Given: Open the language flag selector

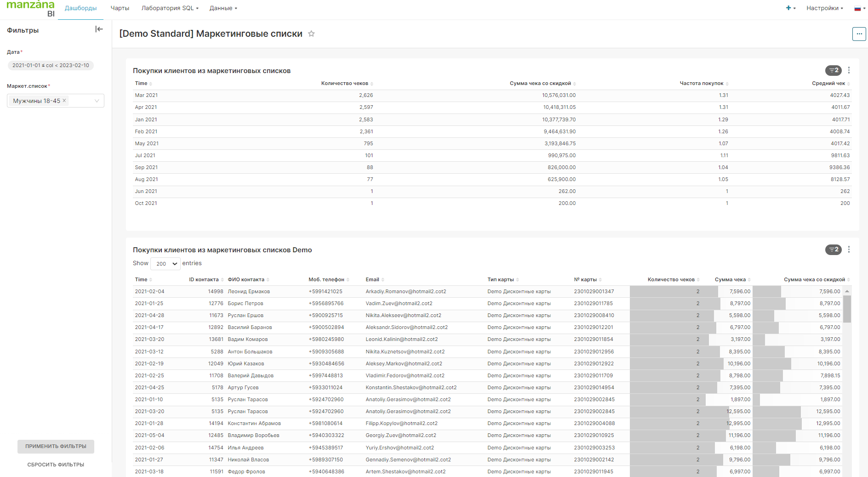Looking at the screenshot, I should 859,8.
